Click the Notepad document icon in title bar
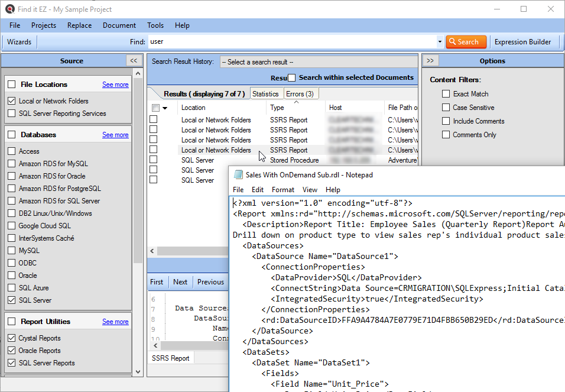The image size is (565, 392). [x=238, y=175]
